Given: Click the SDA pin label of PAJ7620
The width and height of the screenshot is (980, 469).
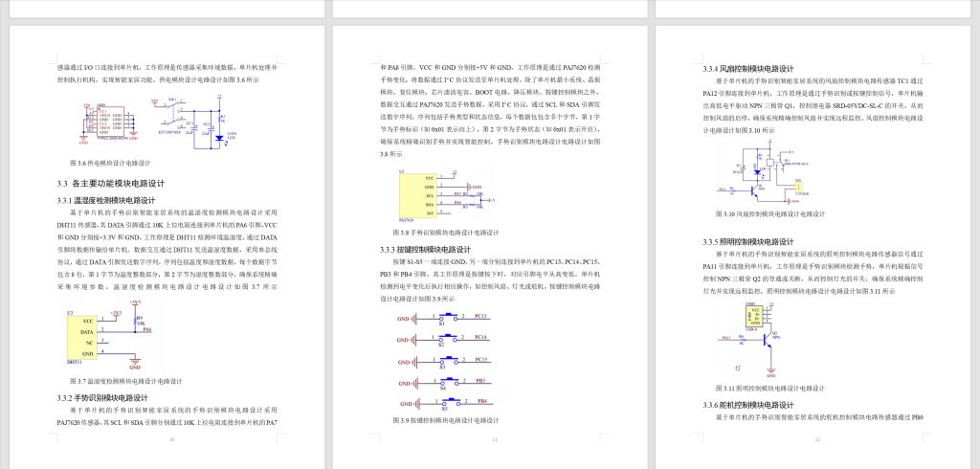Looking at the screenshot, I should (x=430, y=205).
